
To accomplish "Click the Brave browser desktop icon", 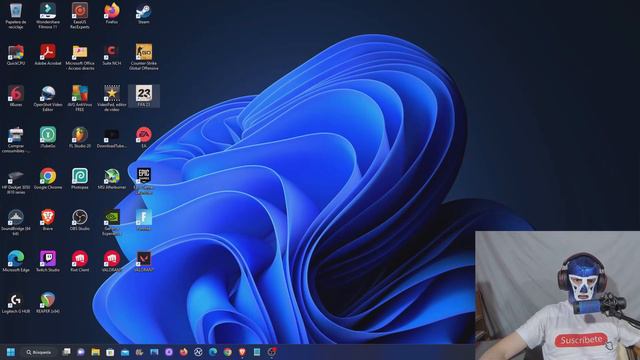I will point(48,220).
